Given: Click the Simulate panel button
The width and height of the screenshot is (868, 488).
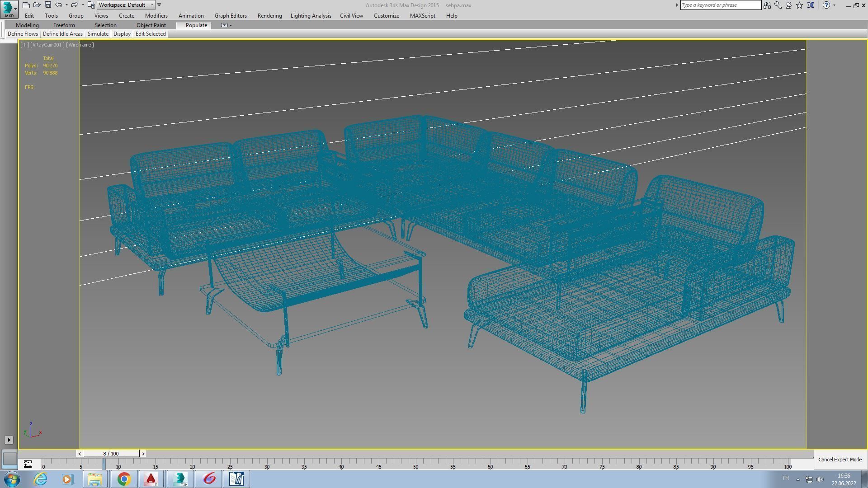Looking at the screenshot, I should click(x=98, y=34).
